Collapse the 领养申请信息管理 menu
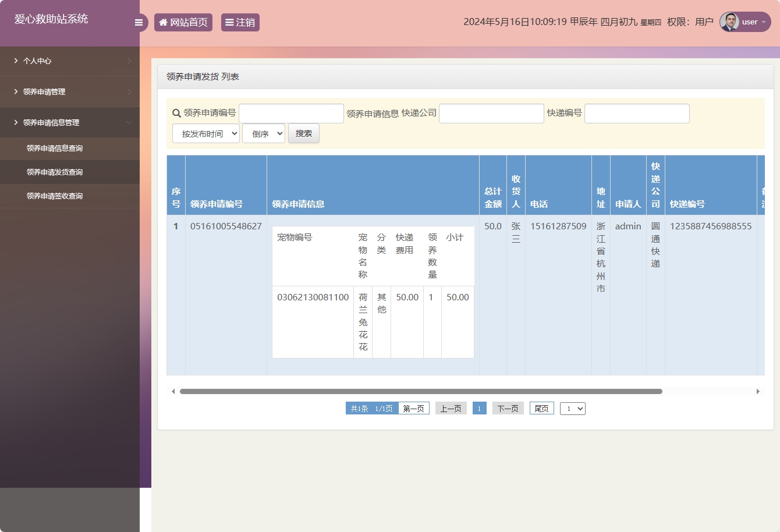Screen dimensions: 780x532 point(70,123)
